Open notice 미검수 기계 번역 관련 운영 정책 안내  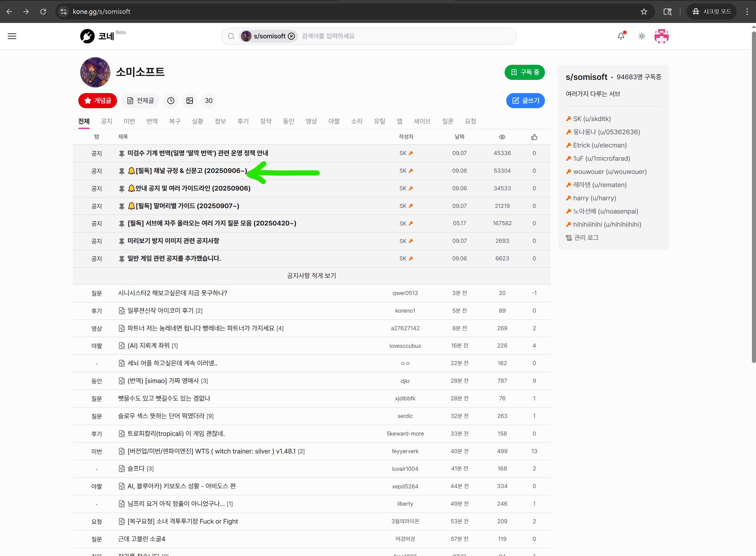(x=198, y=153)
